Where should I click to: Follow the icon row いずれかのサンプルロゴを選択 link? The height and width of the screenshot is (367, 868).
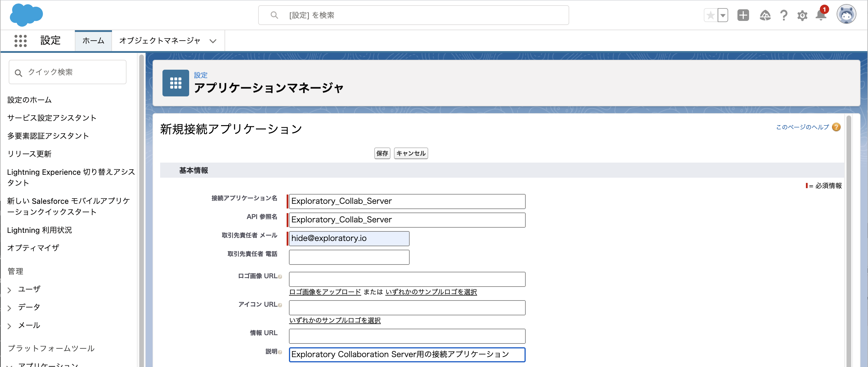click(x=335, y=320)
